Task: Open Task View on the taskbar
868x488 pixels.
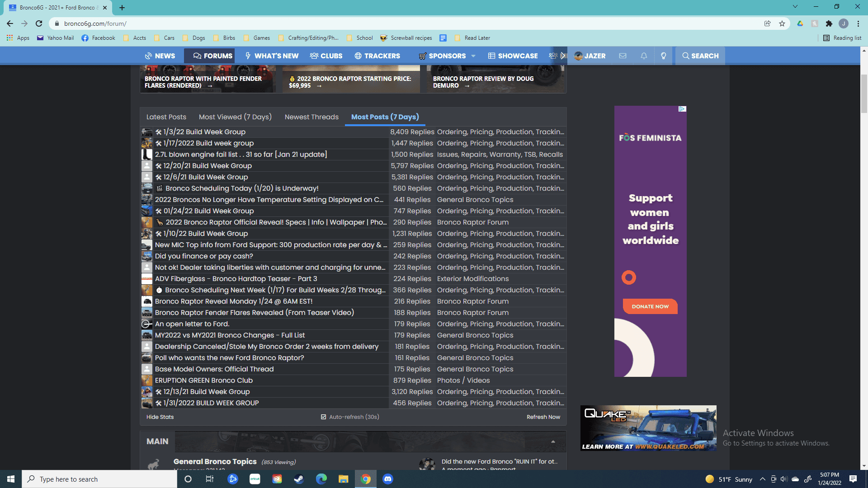Action: click(x=210, y=479)
